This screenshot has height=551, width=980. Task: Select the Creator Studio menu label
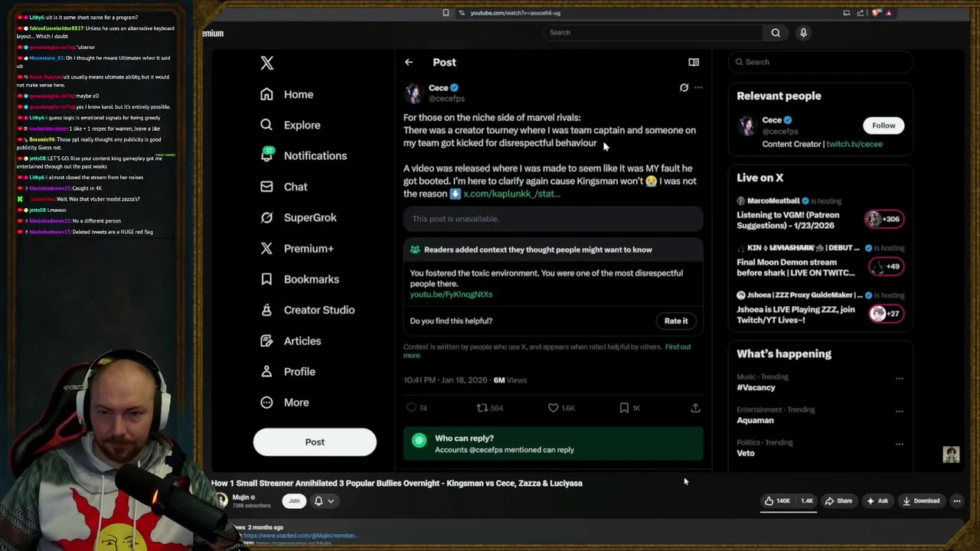pos(319,310)
